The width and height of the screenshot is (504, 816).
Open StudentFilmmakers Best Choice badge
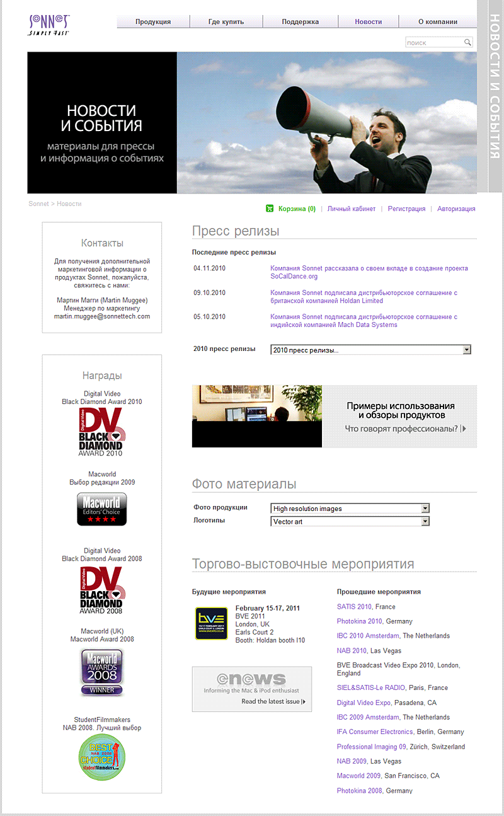coord(101,757)
